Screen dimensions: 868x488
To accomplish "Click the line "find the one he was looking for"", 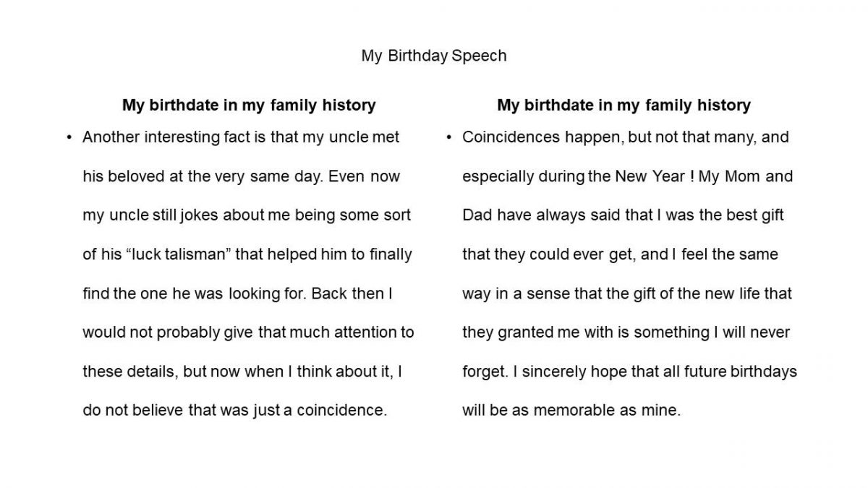I will click(237, 294).
